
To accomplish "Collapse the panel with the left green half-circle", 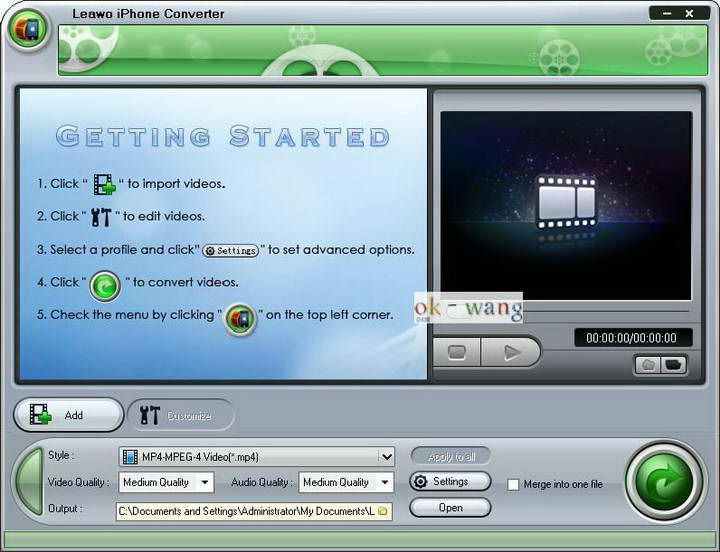I will coord(29,482).
